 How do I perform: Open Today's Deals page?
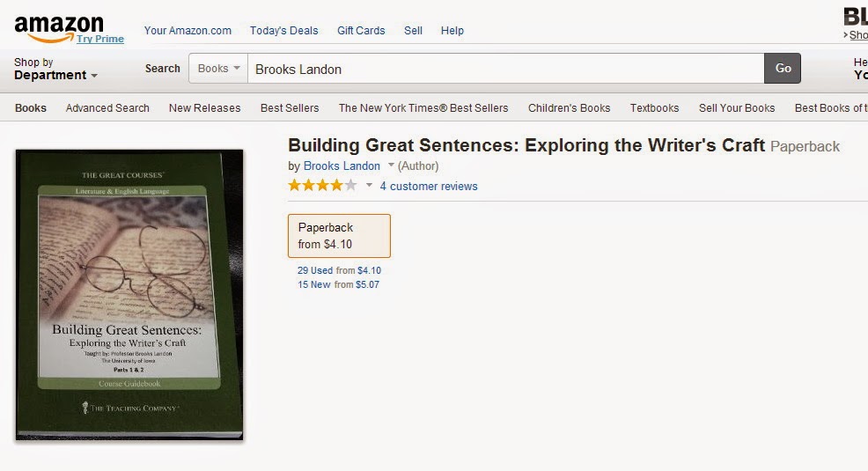click(283, 30)
